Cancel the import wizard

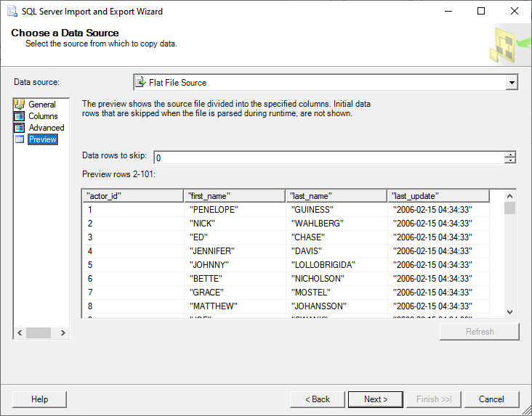coord(491,399)
